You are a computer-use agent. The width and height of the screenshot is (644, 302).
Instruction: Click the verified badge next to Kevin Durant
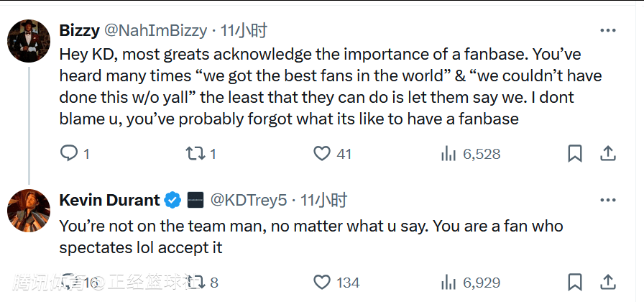tap(172, 200)
